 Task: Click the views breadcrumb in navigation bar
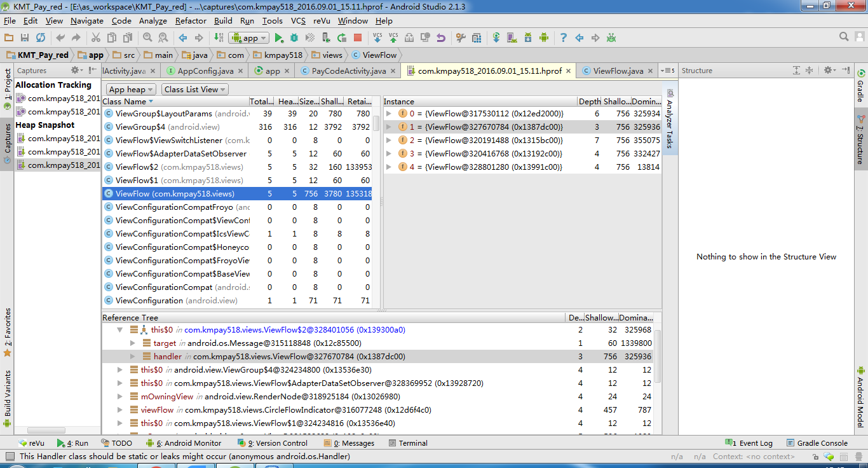tap(332, 55)
